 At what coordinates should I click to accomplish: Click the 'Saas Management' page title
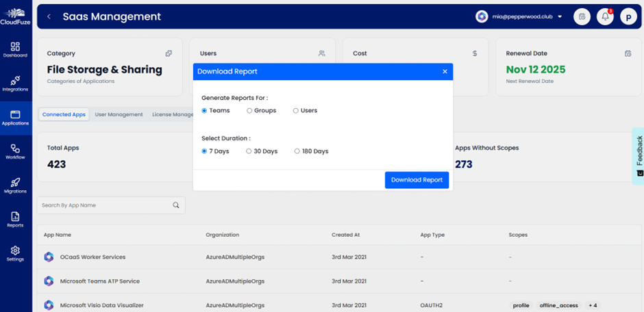click(x=112, y=17)
